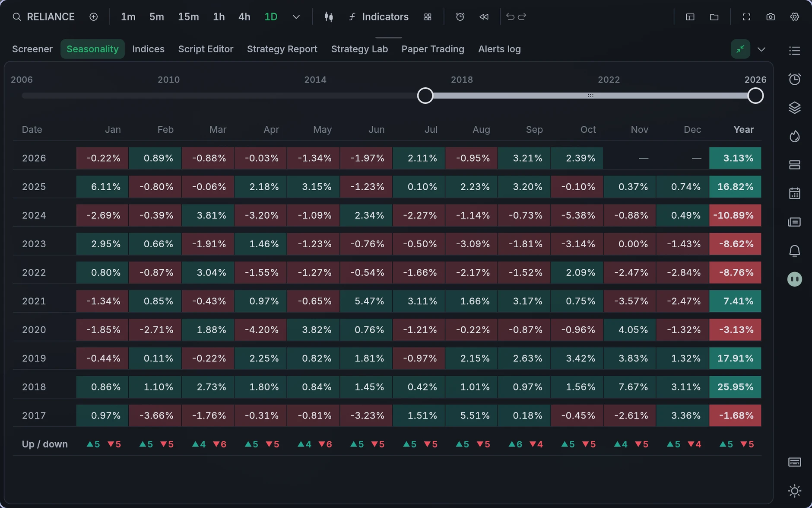
Task: Open saved chart layouts folder
Action: (x=714, y=17)
